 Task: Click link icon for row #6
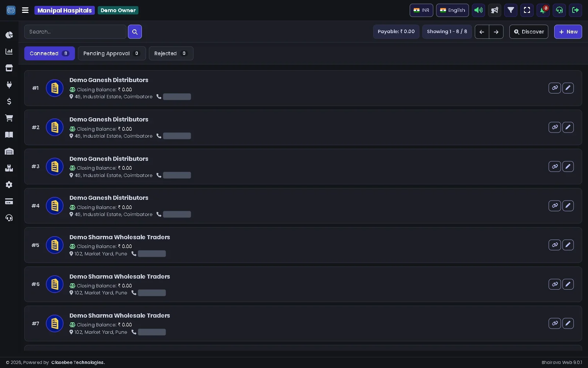(555, 284)
